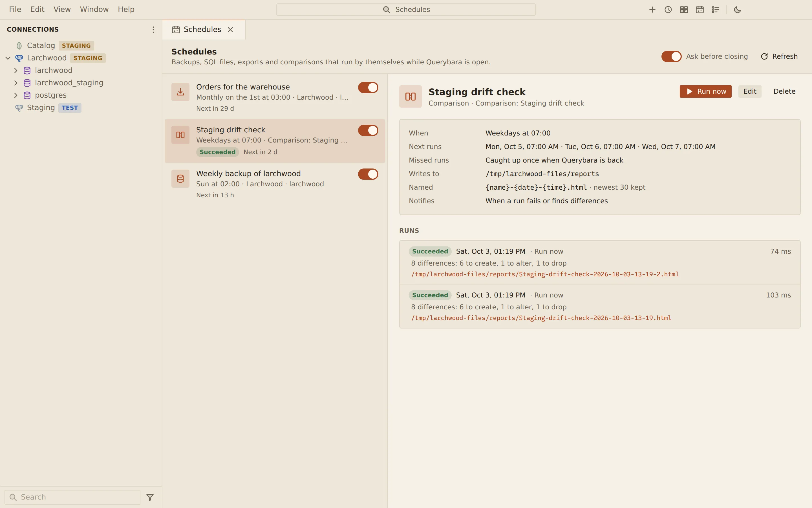Image resolution: width=812 pixels, height=508 pixels.
Task: Switch to dark mode moon icon
Action: pyautogui.click(x=737, y=10)
